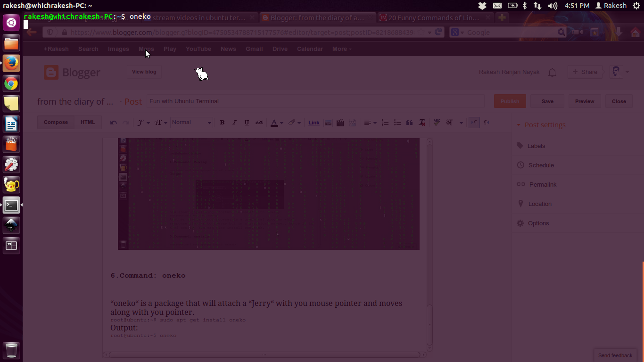
Task: Open the text alignment dropdown
Action: tap(370, 123)
